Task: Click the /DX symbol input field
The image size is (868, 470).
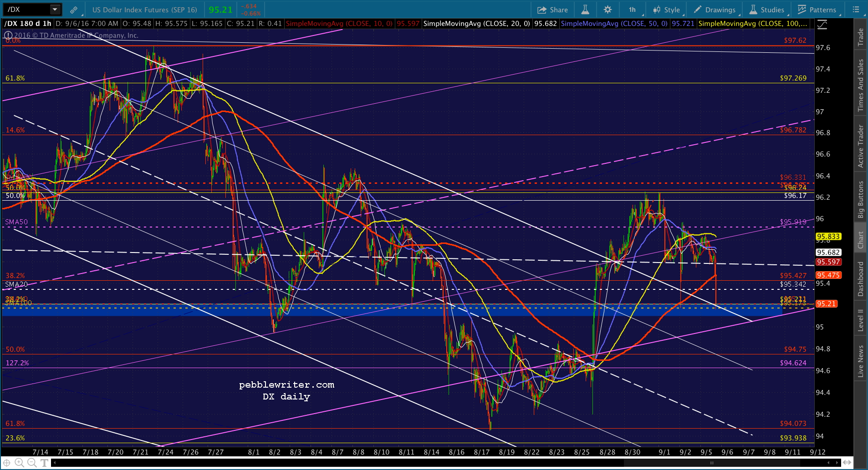Action: 26,9
